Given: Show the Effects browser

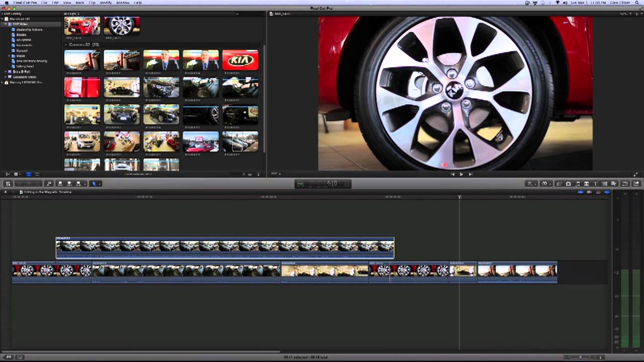Looking at the screenshot, I should tap(559, 184).
